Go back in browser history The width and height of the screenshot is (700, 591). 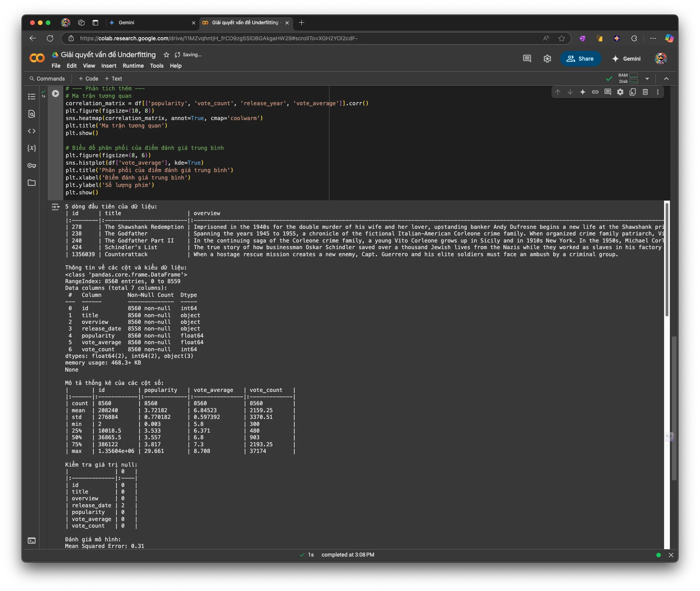tap(33, 38)
